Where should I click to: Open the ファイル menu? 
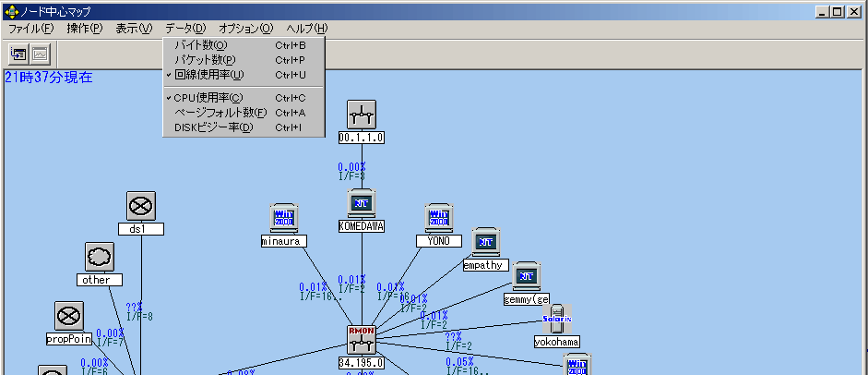pos(31,29)
